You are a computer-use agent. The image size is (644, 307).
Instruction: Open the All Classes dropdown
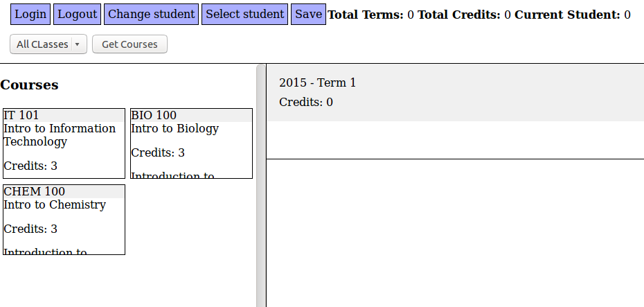click(48, 44)
